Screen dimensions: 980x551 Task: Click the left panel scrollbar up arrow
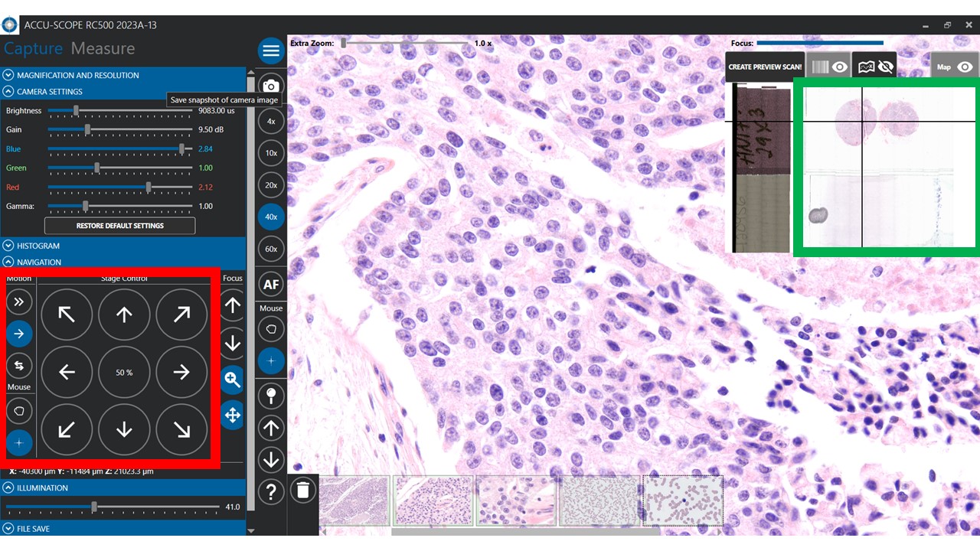[251, 72]
